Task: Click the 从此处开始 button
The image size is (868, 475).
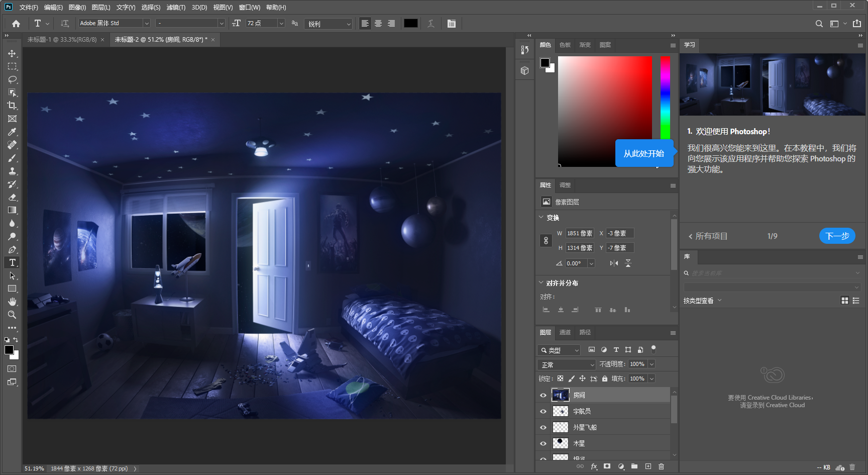Action: [644, 153]
